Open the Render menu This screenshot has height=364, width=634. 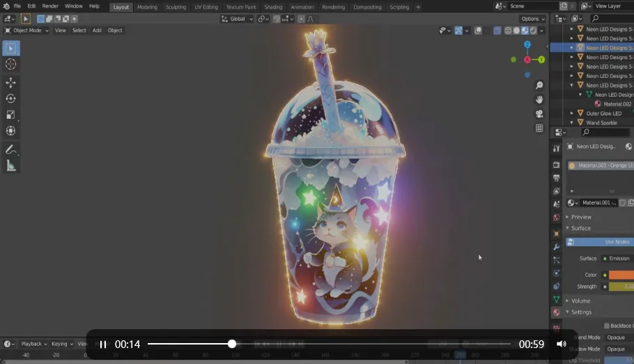pyautogui.click(x=50, y=6)
